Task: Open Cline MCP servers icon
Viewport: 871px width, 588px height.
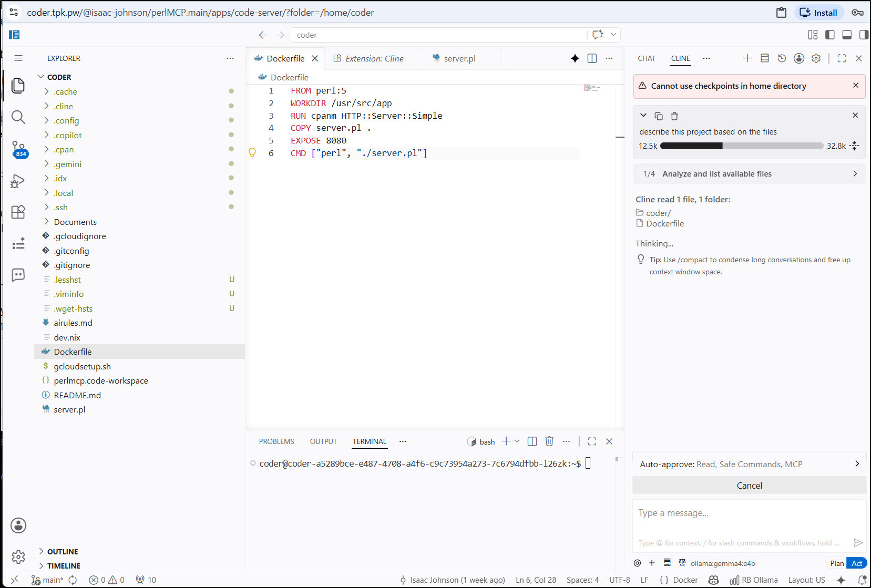Action: click(x=765, y=58)
